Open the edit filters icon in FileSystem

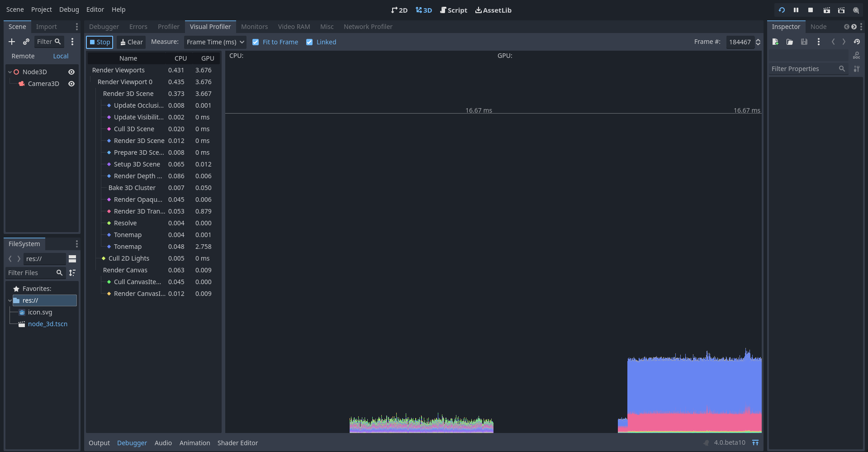coord(72,273)
